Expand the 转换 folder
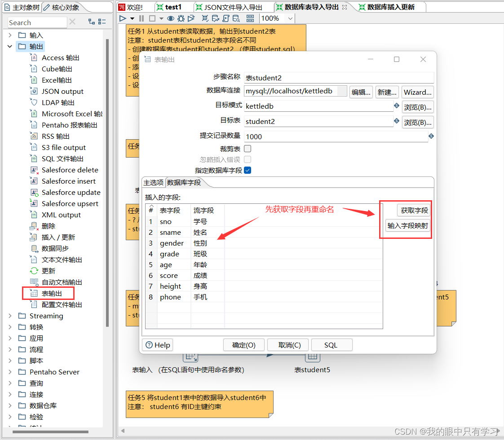Image resolution: width=504 pixels, height=440 pixels. 10,327
